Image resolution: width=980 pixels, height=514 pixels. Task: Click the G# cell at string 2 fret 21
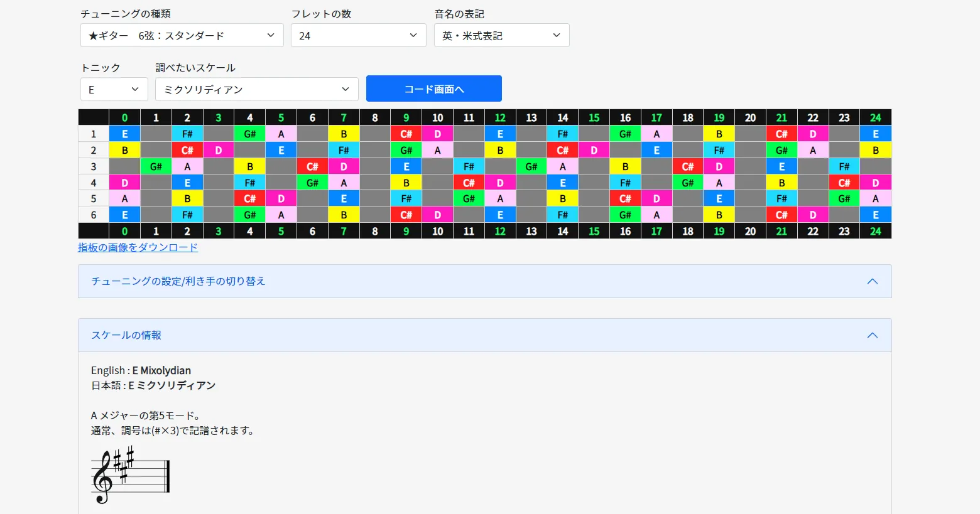tap(781, 150)
